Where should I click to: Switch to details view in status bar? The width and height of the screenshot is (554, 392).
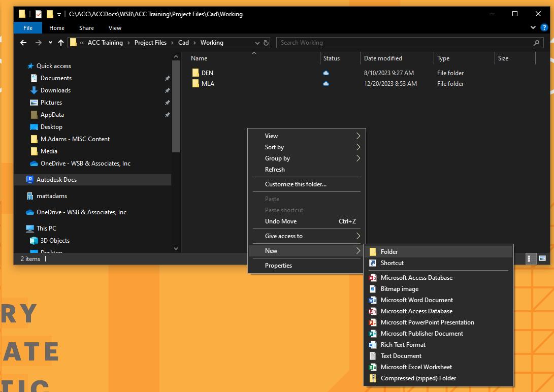click(529, 258)
